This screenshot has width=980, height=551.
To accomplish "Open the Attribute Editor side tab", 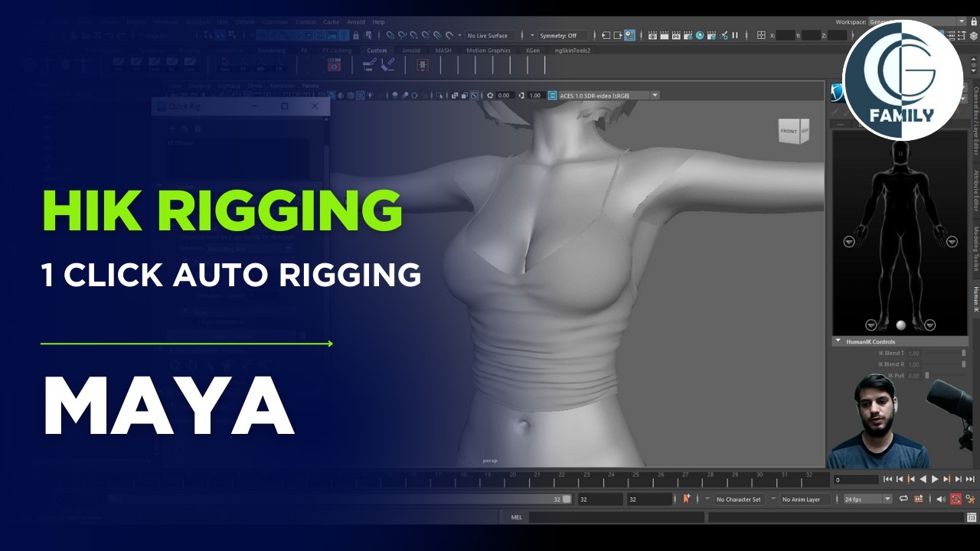I will coord(976,191).
